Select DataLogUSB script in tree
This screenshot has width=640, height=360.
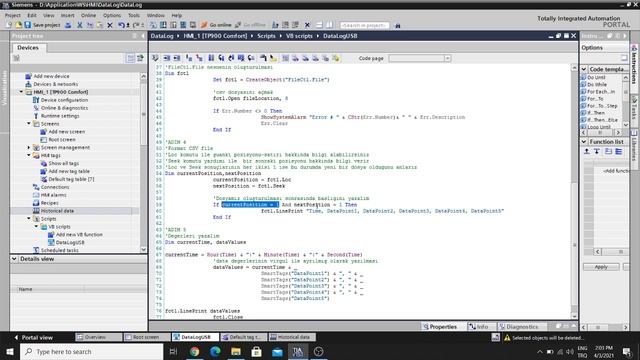point(70,242)
